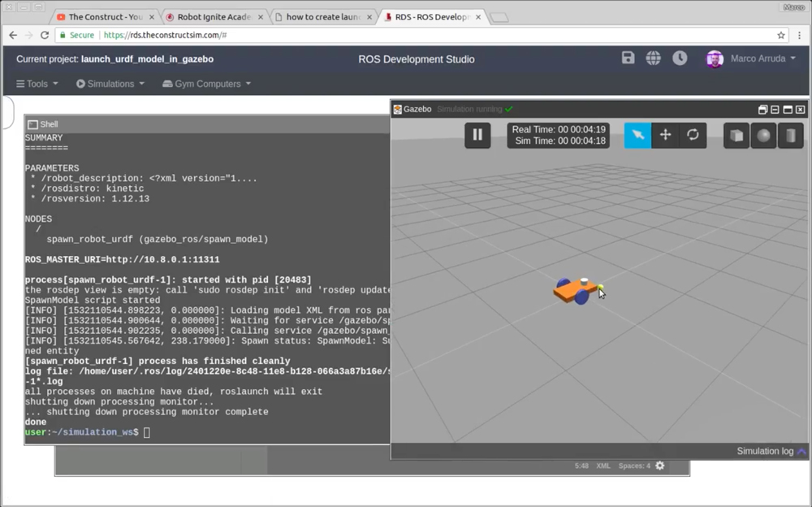The image size is (812, 507).
Task: Insert a sphere shape into the scene
Action: [763, 135]
